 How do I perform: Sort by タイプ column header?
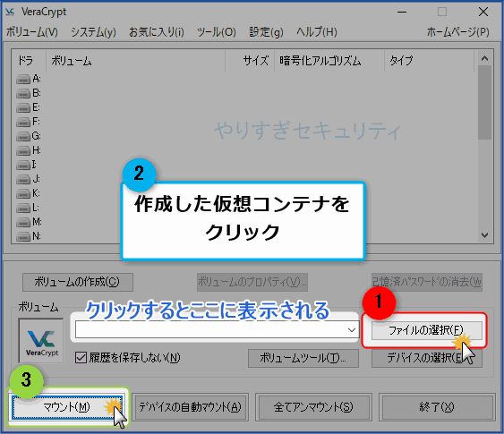coord(430,60)
